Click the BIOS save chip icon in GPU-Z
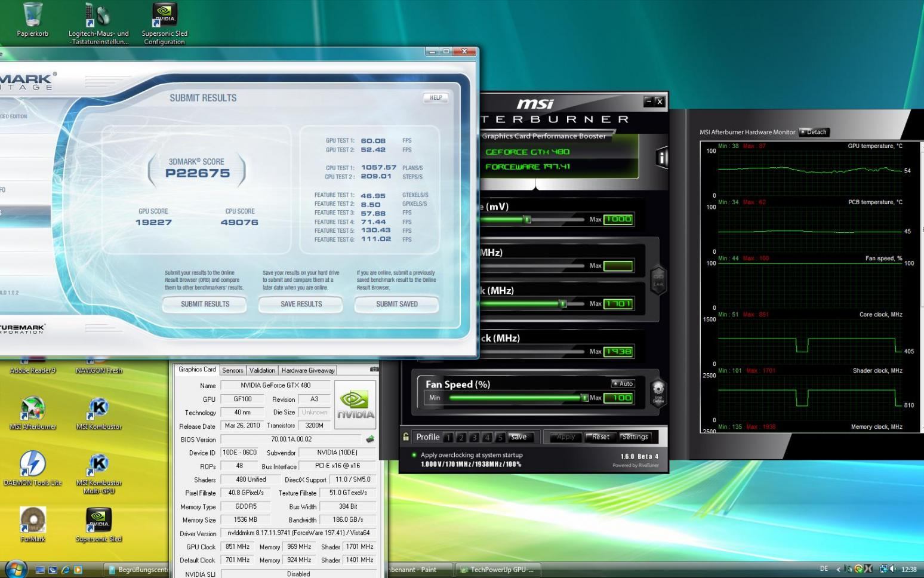The width and height of the screenshot is (924, 578). coord(370,439)
